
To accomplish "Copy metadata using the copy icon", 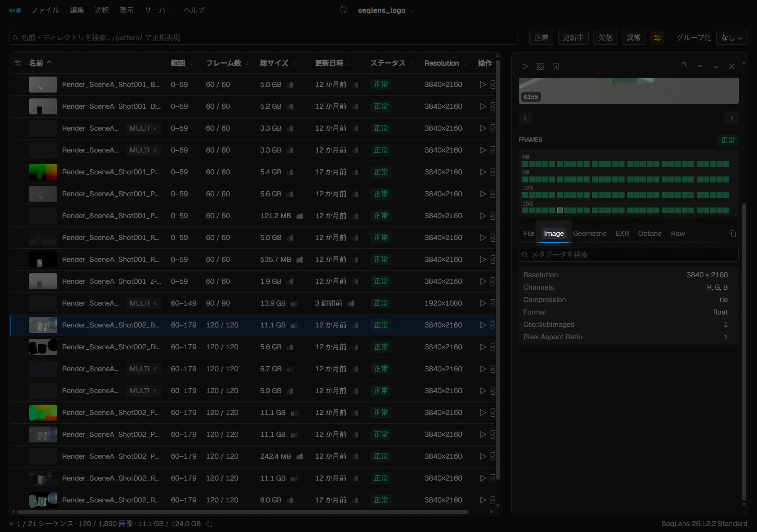I will click(x=732, y=233).
